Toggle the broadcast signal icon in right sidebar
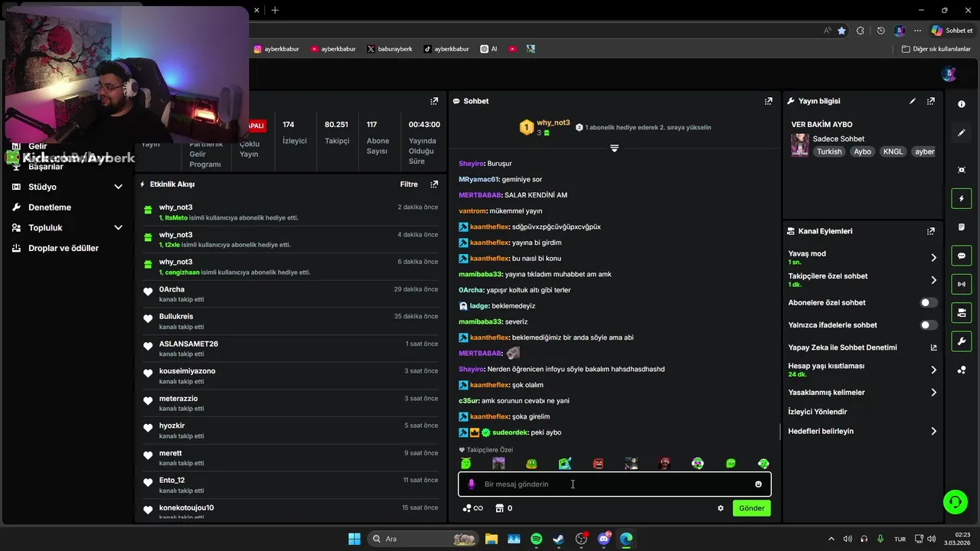 click(962, 284)
